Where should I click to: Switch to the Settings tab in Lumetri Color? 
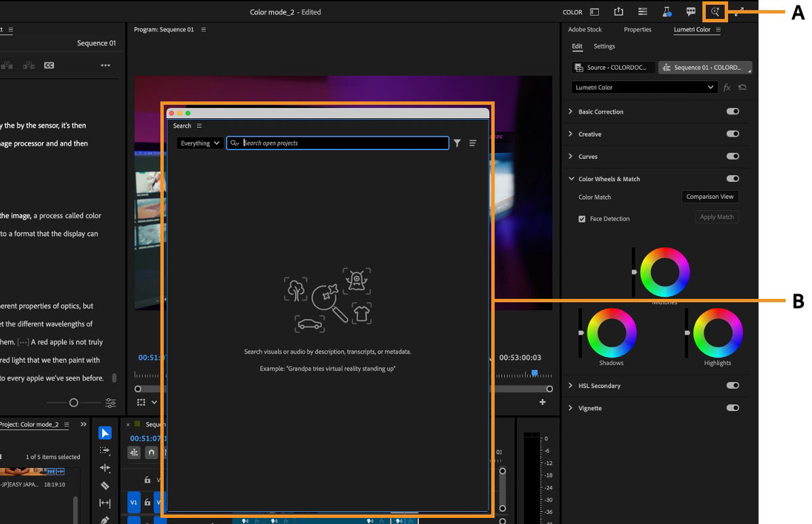(604, 46)
